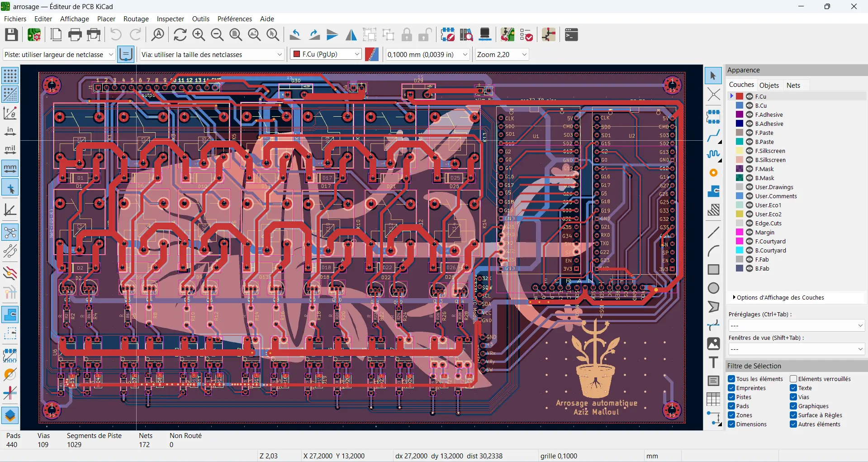Viewport: 868px width, 462px height.
Task: Select the free via placement tool
Action: [714, 173]
